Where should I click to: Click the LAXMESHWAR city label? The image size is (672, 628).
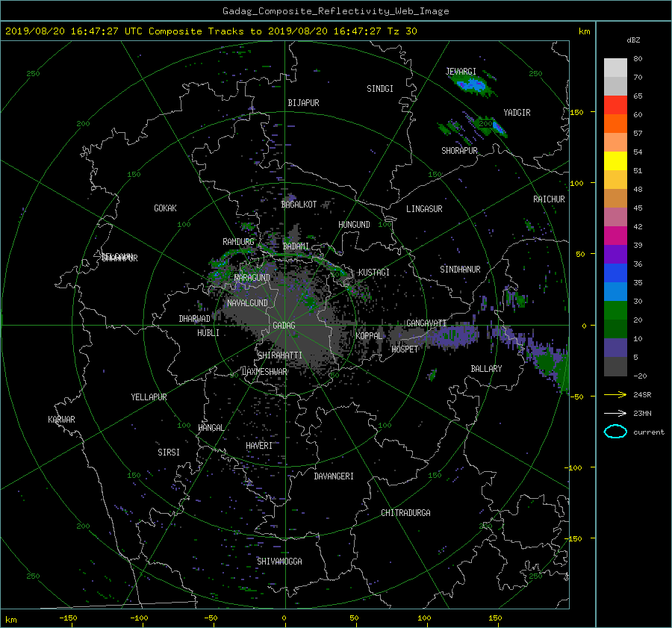(x=264, y=372)
